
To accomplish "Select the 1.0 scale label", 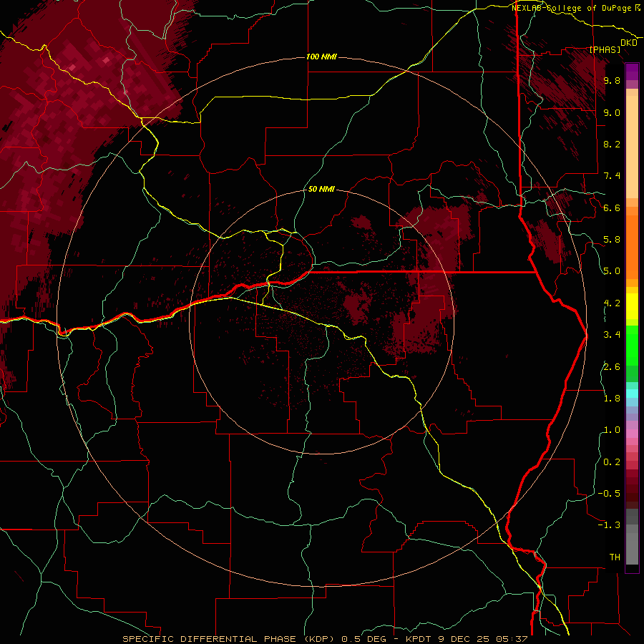I will (x=612, y=430).
